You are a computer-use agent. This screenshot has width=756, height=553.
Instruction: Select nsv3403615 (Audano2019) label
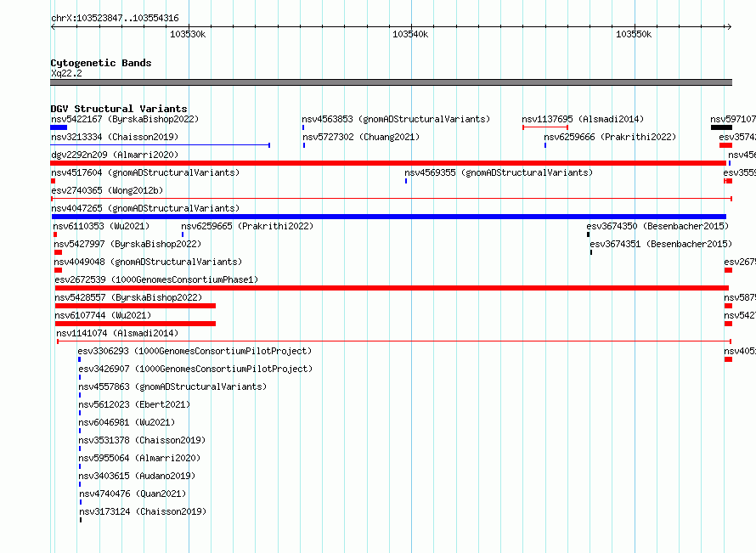click(x=137, y=476)
